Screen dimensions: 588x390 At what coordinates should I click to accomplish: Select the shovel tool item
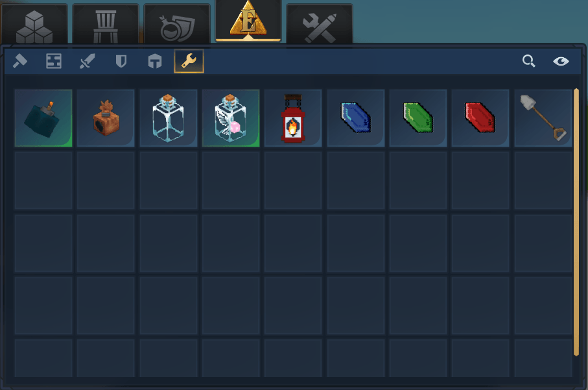click(x=543, y=118)
